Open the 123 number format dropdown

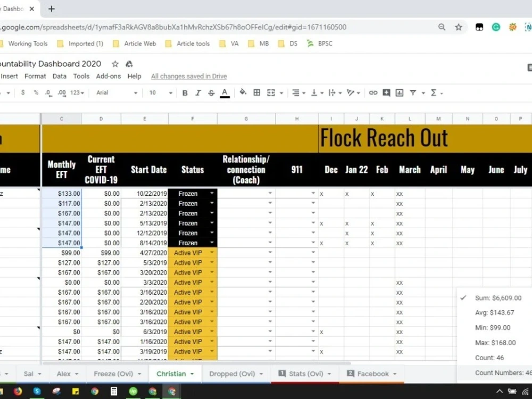[77, 93]
